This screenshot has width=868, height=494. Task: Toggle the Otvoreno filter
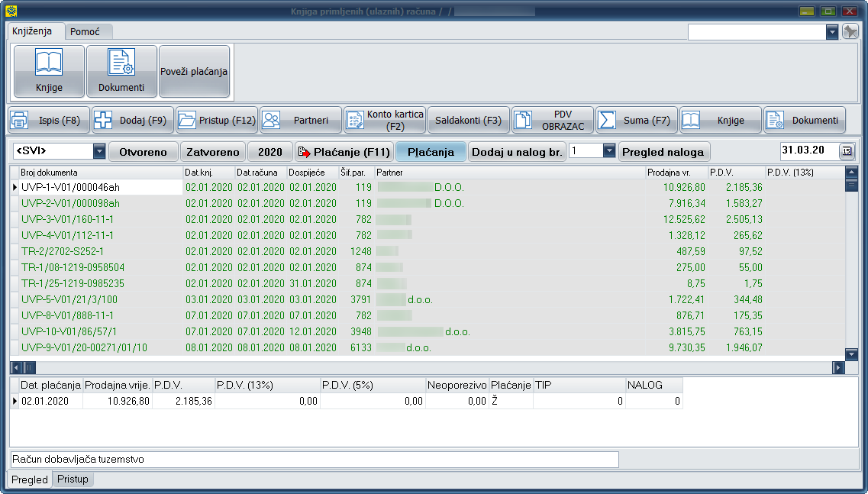coord(143,152)
